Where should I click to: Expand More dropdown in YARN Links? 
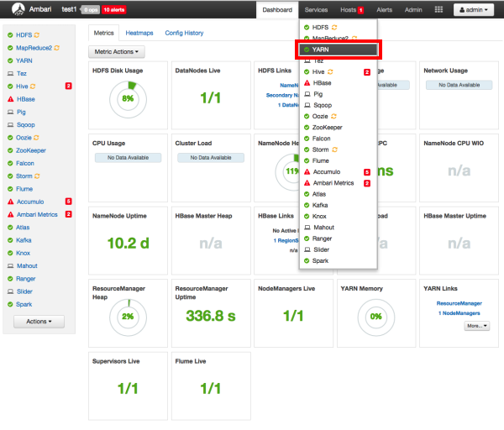pyautogui.click(x=476, y=326)
